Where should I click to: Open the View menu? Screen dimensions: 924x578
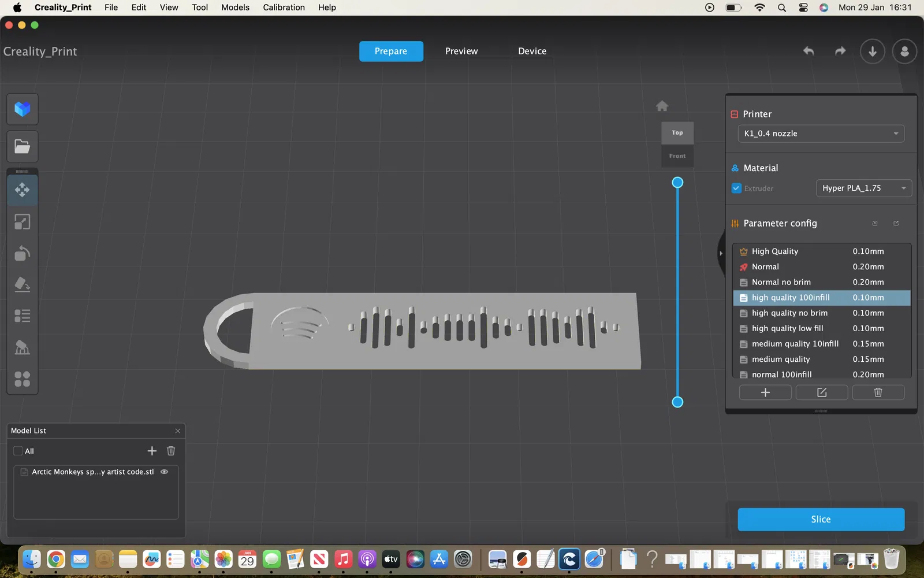pyautogui.click(x=169, y=8)
